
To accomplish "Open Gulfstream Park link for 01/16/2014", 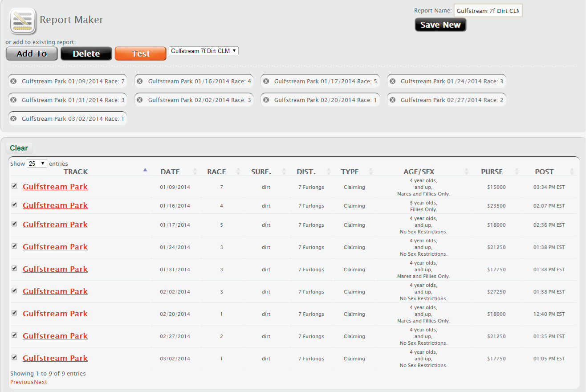I will tap(55, 205).
